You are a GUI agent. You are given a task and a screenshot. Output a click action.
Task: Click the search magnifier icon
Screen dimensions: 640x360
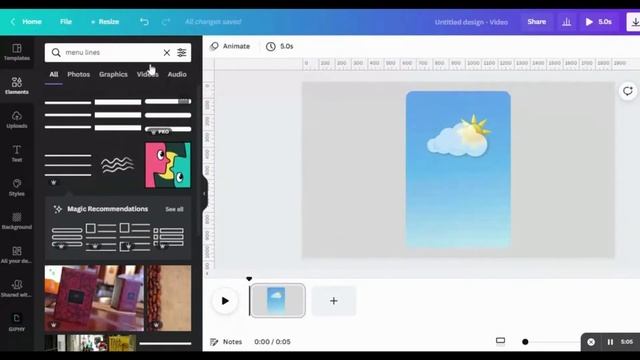point(56,53)
